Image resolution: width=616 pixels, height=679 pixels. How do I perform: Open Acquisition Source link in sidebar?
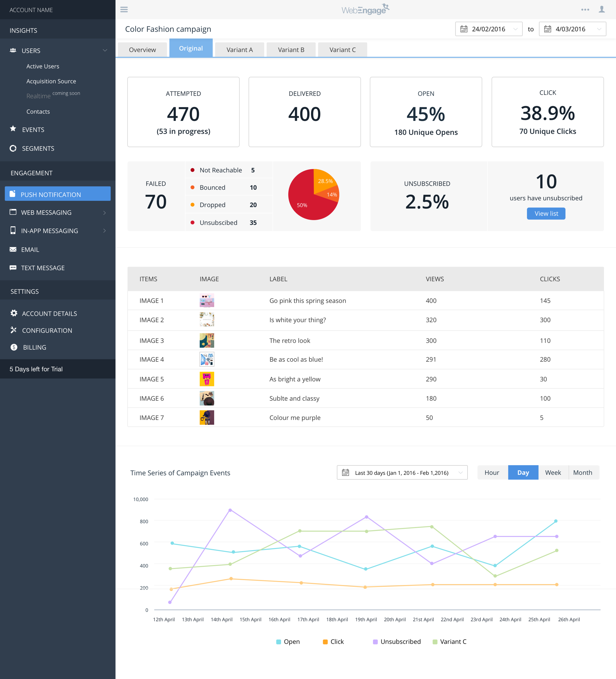tap(51, 81)
